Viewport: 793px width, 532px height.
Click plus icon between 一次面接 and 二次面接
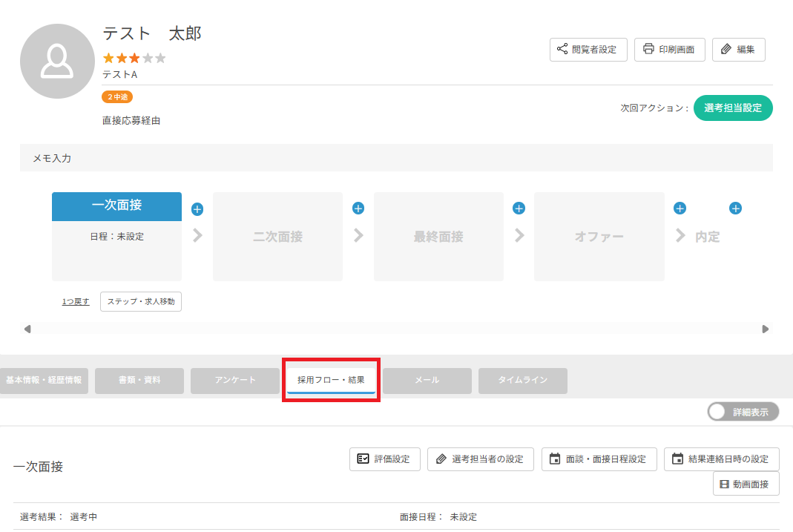pos(197,209)
